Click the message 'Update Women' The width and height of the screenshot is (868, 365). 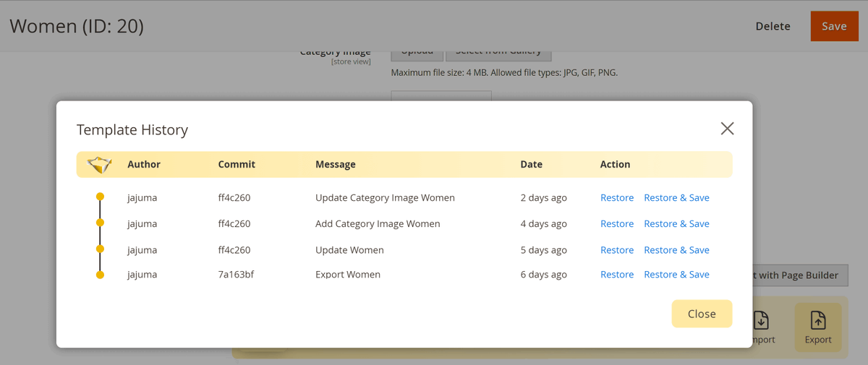coord(349,250)
